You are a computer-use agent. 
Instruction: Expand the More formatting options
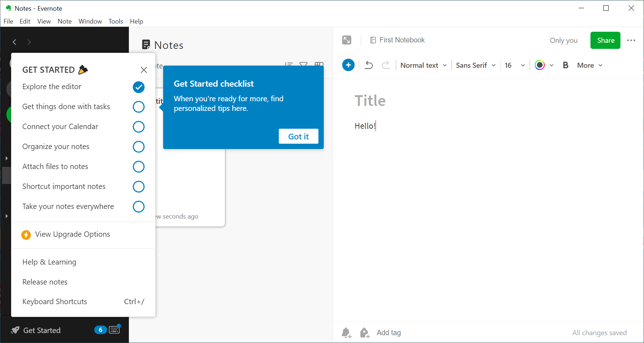point(590,65)
